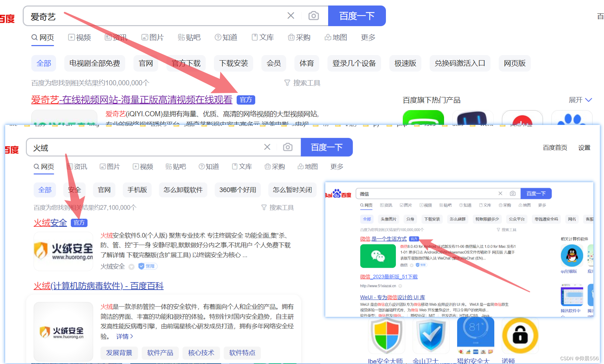Open 图片 tab in 火绒 results
The width and height of the screenshot is (604, 364).
click(110, 167)
